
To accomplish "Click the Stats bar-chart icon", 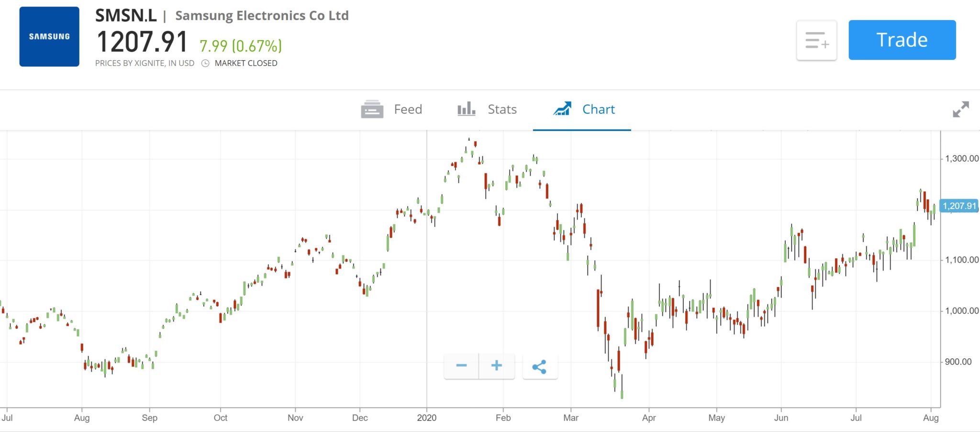I will [466, 109].
